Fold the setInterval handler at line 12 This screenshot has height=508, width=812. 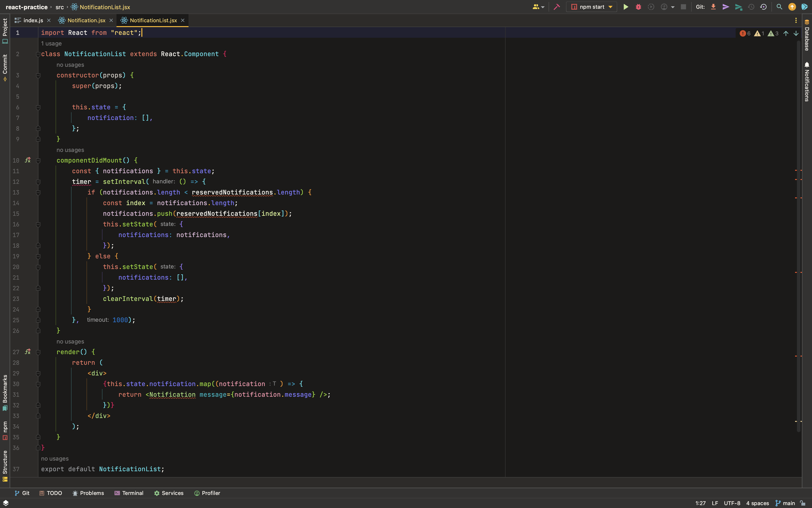pyautogui.click(x=38, y=182)
